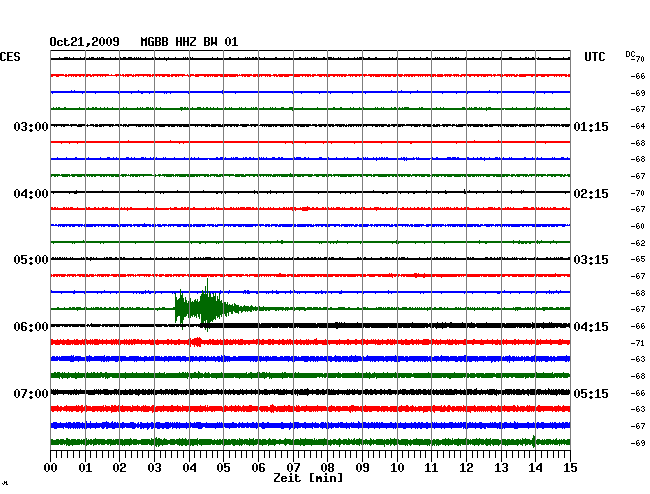Image resolution: width=650 pixels, height=494 pixels.
Task: Click the 03:15 UTC time label
Action: (591, 260)
